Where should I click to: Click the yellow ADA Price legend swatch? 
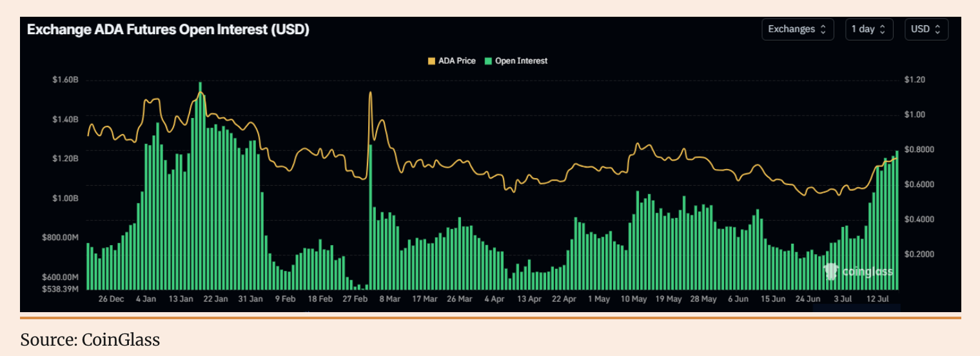click(x=431, y=61)
